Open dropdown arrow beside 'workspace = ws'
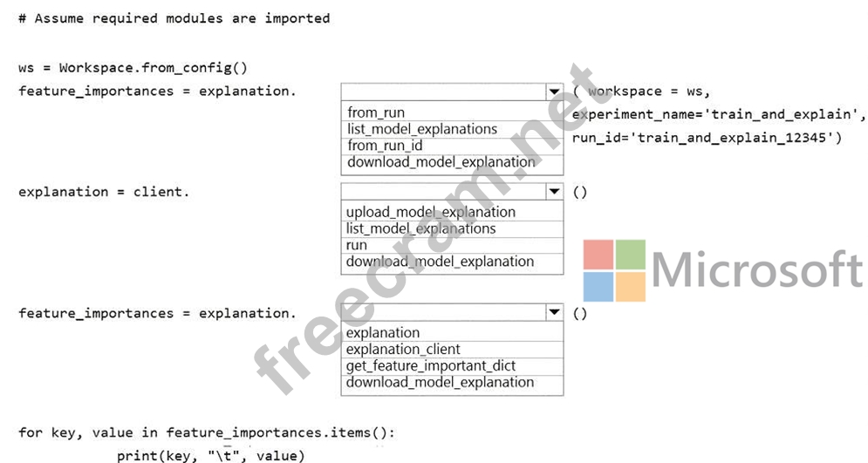 click(x=553, y=92)
